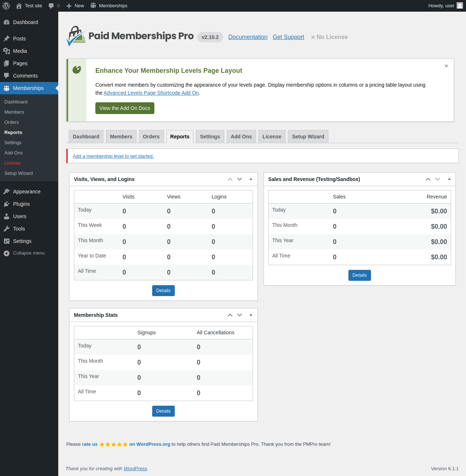
Task: Move Membership Stats panel up
Action: tap(230, 315)
